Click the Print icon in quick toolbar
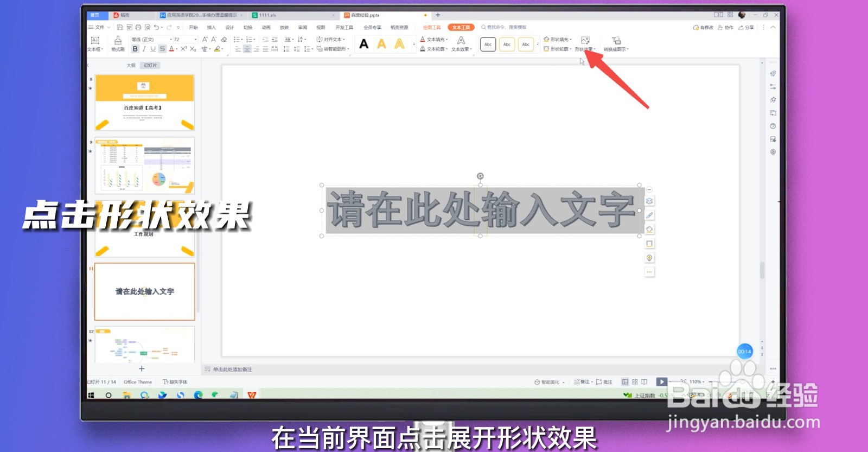The width and height of the screenshot is (868, 452). pyautogui.click(x=138, y=27)
